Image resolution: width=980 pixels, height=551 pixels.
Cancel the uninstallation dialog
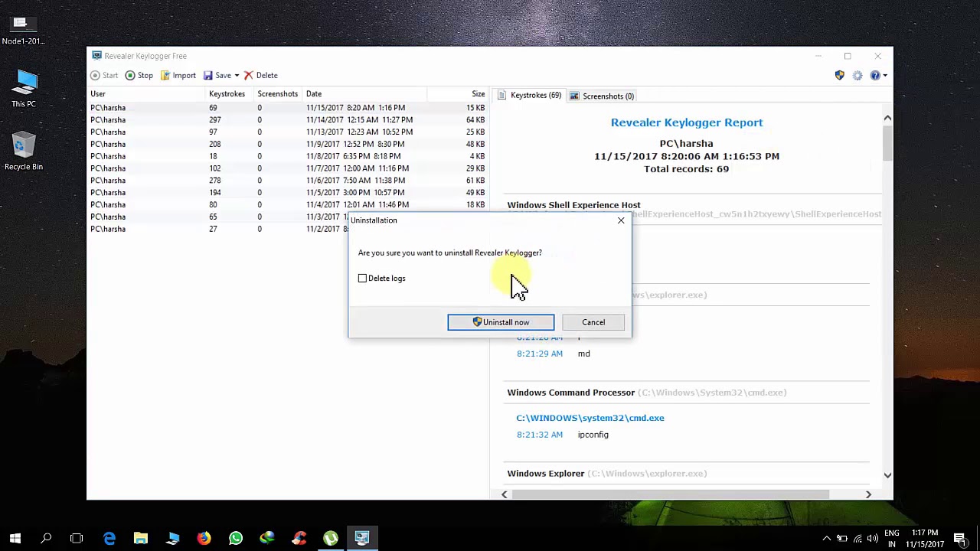[x=593, y=322]
